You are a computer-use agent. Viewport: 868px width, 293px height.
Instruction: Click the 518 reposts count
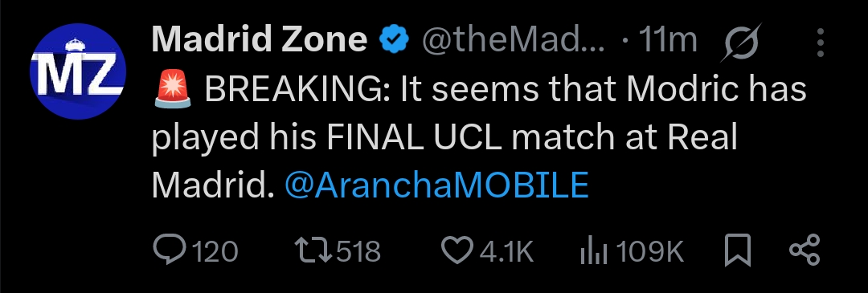tap(358, 252)
